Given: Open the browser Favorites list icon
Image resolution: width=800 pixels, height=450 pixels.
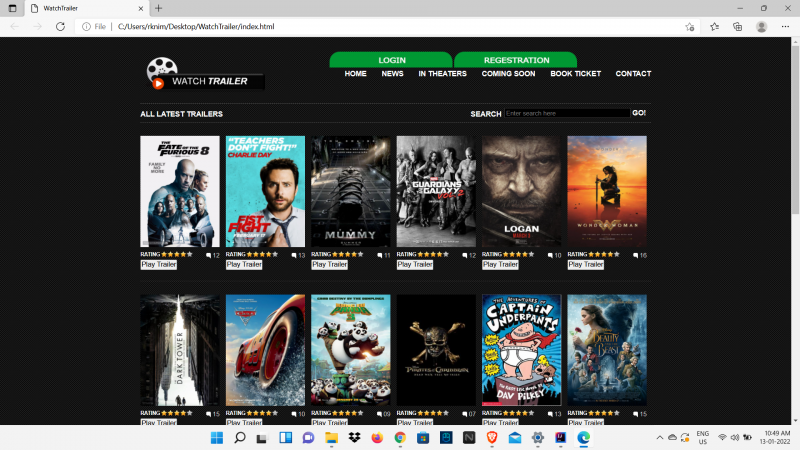Looking at the screenshot, I should tap(714, 27).
